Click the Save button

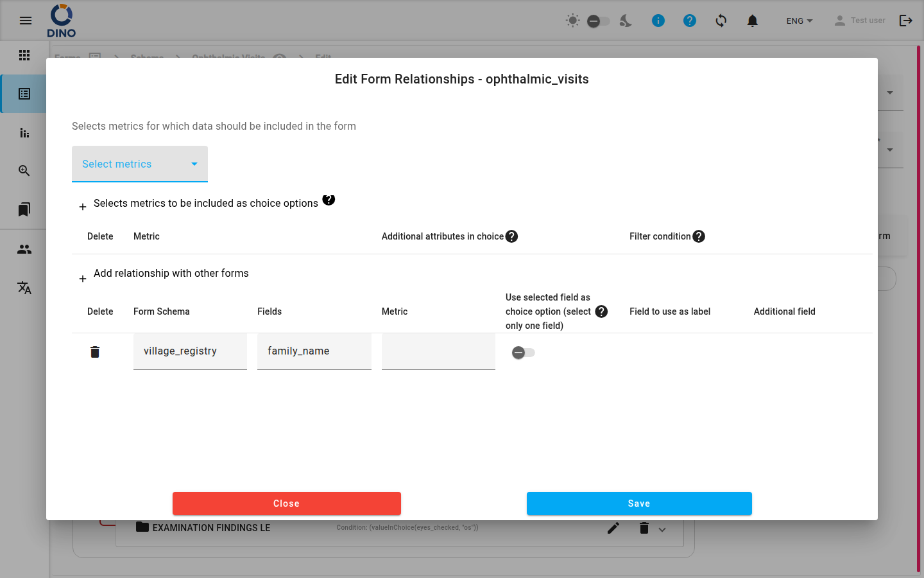(x=639, y=504)
